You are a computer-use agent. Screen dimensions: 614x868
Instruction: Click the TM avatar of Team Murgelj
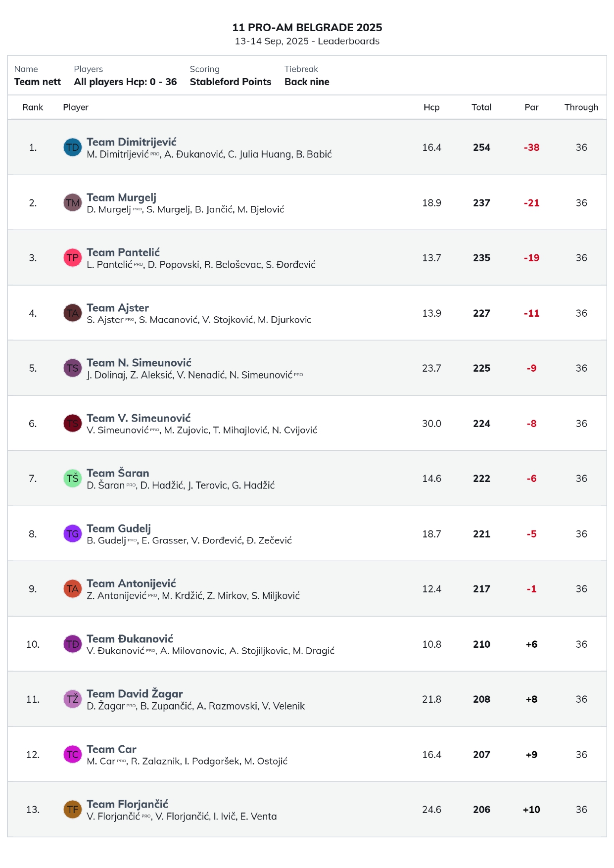click(x=72, y=203)
